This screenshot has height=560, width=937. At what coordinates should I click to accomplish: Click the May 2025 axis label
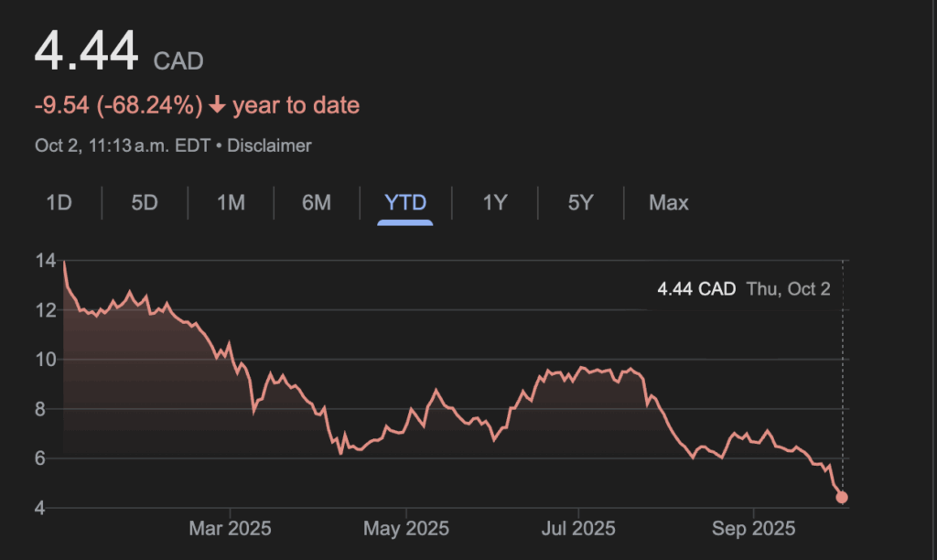(404, 529)
